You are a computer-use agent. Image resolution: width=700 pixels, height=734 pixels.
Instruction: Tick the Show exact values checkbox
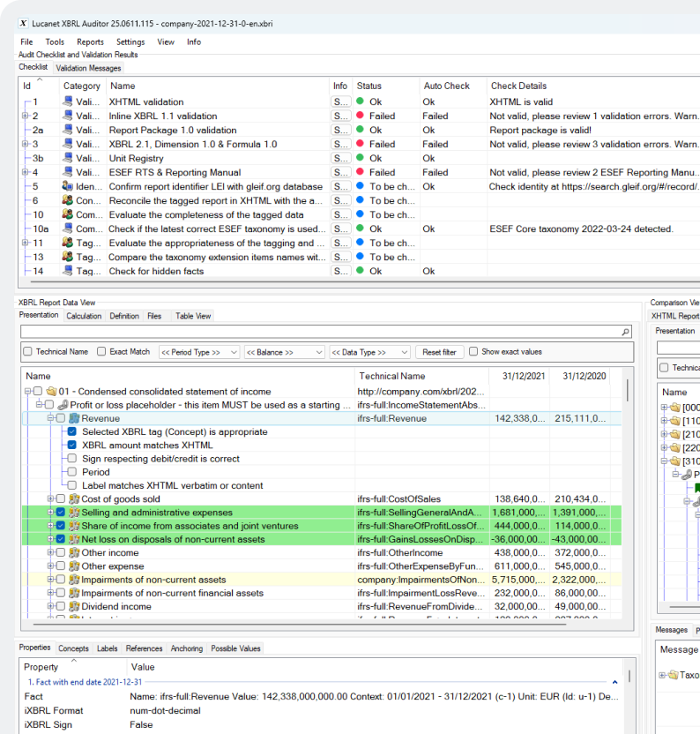coord(474,352)
